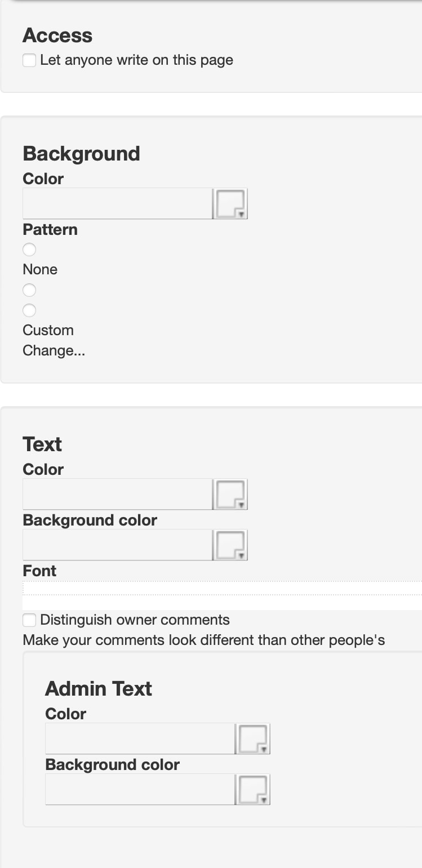Open the page Background color picker swatch
This screenshot has width=422, height=868.
[x=230, y=203]
